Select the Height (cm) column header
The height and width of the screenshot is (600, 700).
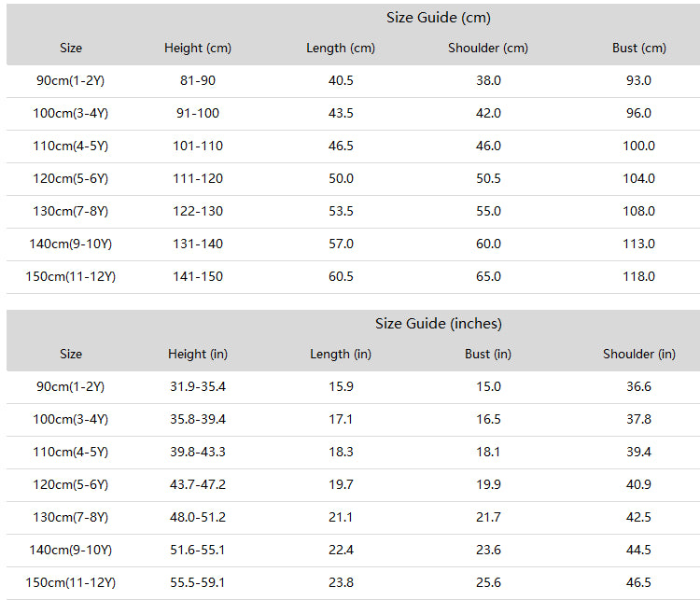pos(198,48)
